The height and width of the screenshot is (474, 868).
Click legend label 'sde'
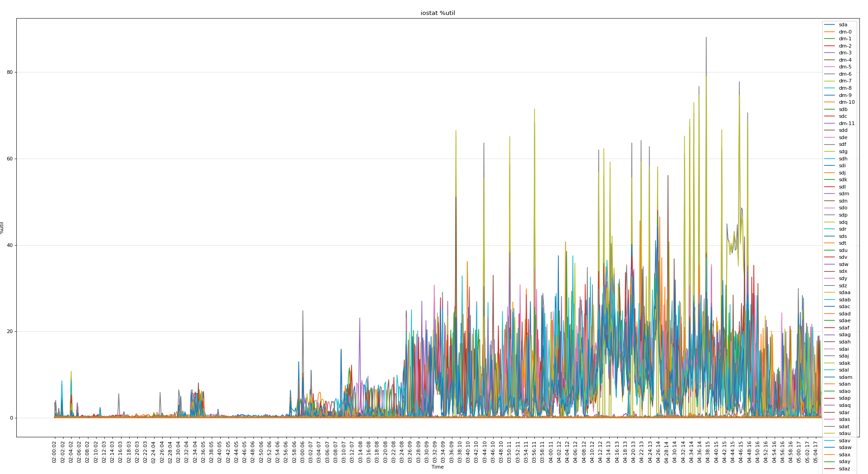[x=843, y=137]
